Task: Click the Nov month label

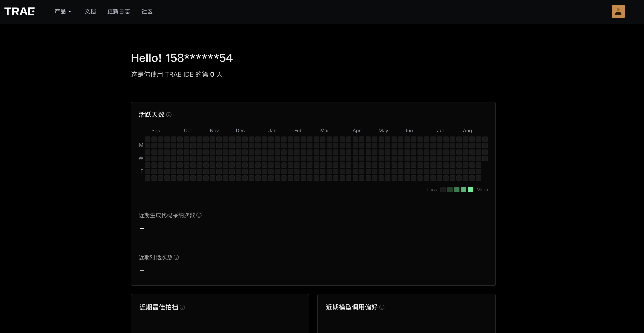Action: (214, 130)
